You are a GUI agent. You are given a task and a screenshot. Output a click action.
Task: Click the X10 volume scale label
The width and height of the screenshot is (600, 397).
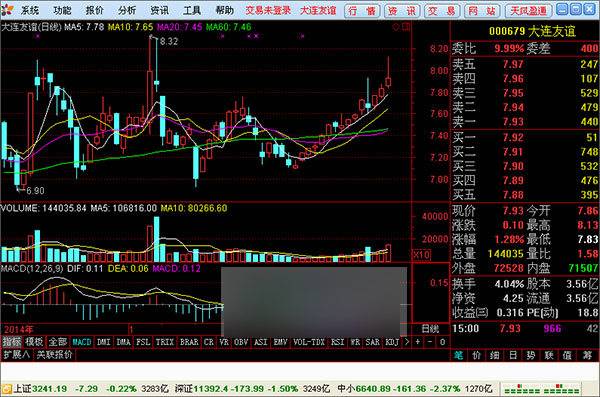pos(422,254)
